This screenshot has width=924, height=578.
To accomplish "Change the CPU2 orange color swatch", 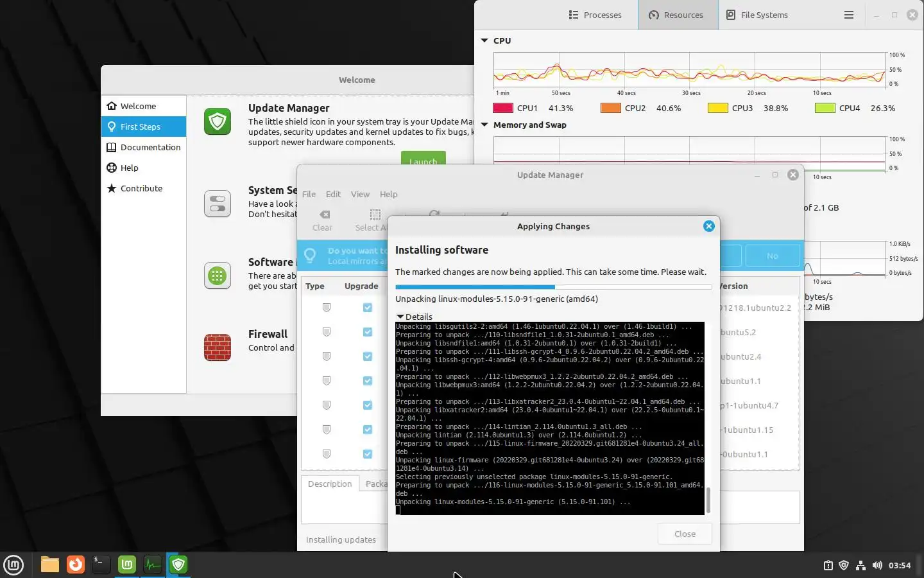I will pyautogui.click(x=610, y=108).
